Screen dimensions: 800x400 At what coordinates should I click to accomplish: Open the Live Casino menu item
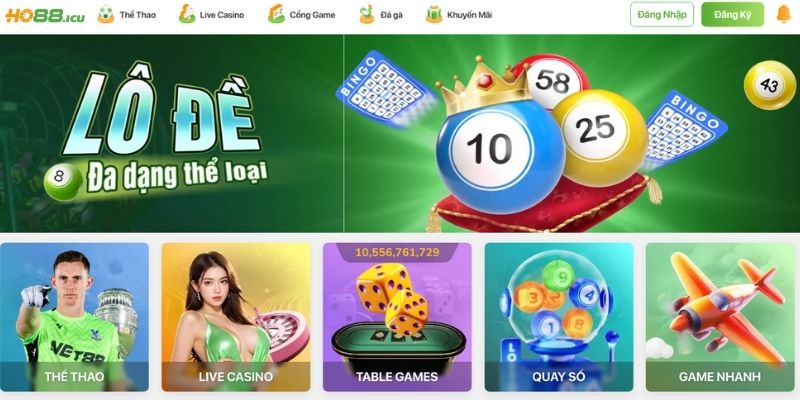[x=222, y=15]
